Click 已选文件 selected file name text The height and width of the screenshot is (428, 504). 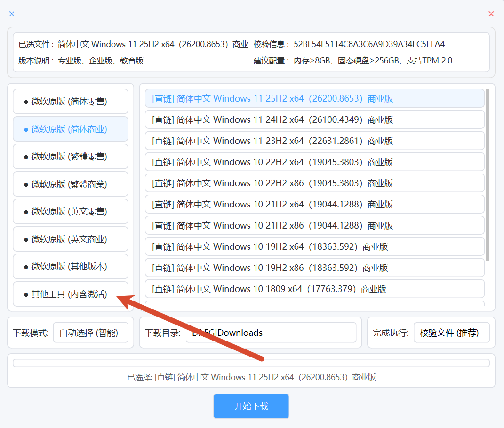(x=133, y=44)
